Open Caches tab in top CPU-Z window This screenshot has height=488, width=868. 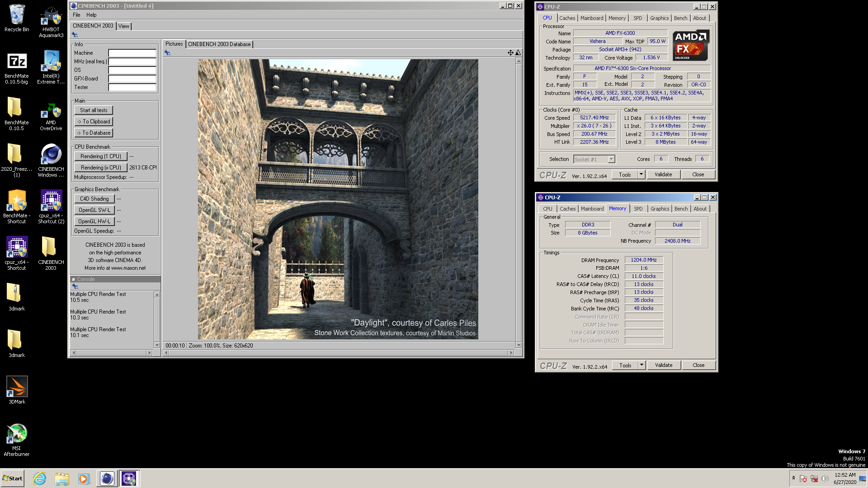(567, 18)
